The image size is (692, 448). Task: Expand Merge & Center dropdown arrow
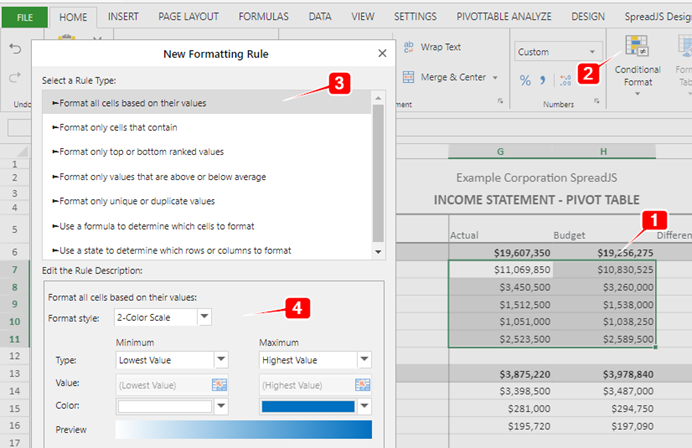(x=495, y=78)
